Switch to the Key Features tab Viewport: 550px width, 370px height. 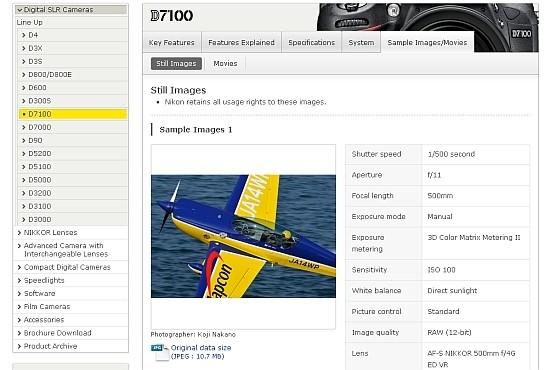pyautogui.click(x=172, y=42)
